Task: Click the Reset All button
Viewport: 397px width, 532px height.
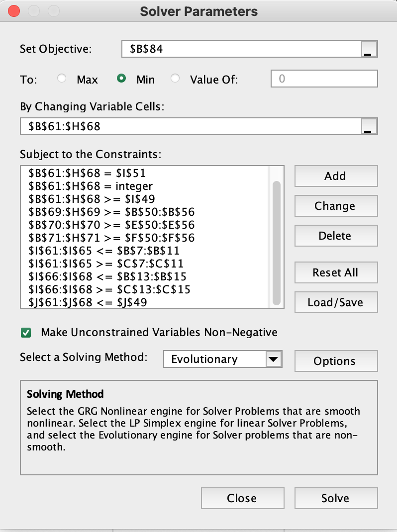Action: point(336,272)
